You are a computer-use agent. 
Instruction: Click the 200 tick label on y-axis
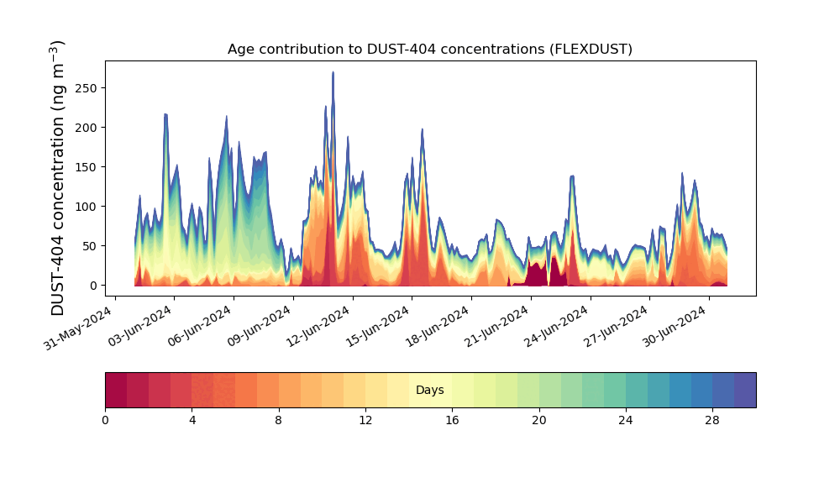pos(86,128)
